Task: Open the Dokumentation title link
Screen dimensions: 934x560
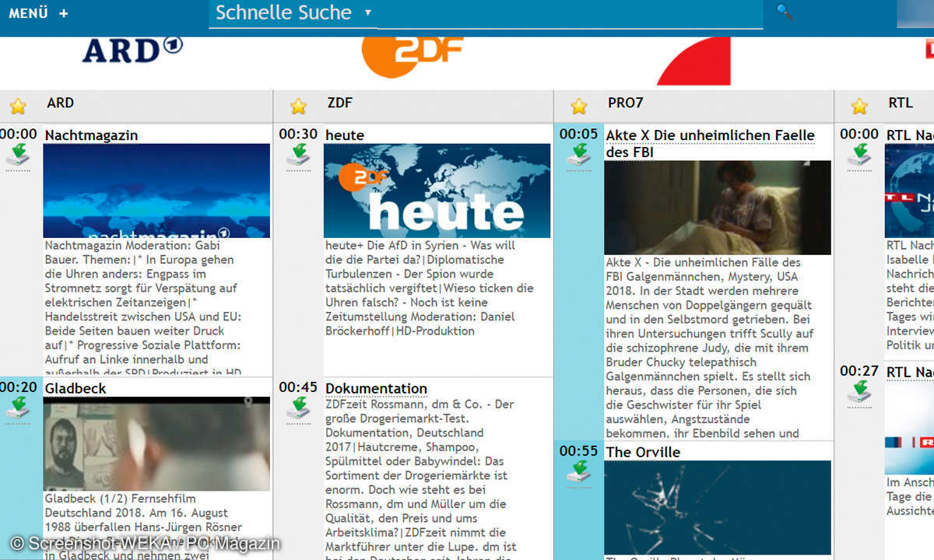Action: pos(376,389)
